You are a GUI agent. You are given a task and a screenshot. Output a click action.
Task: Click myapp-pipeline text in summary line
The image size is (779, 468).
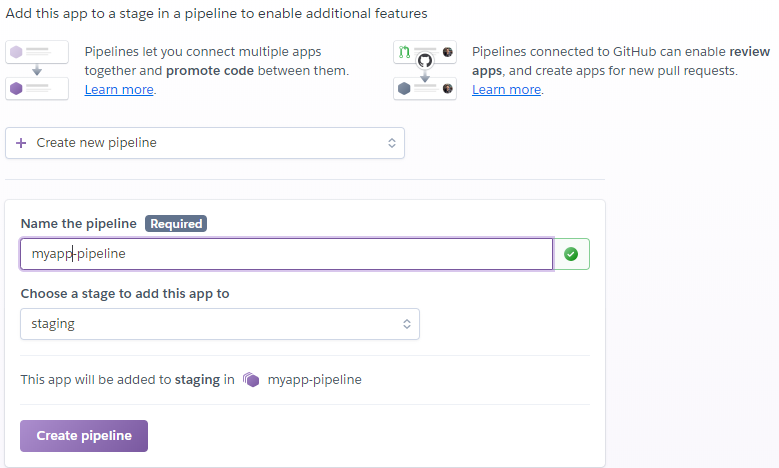point(314,380)
